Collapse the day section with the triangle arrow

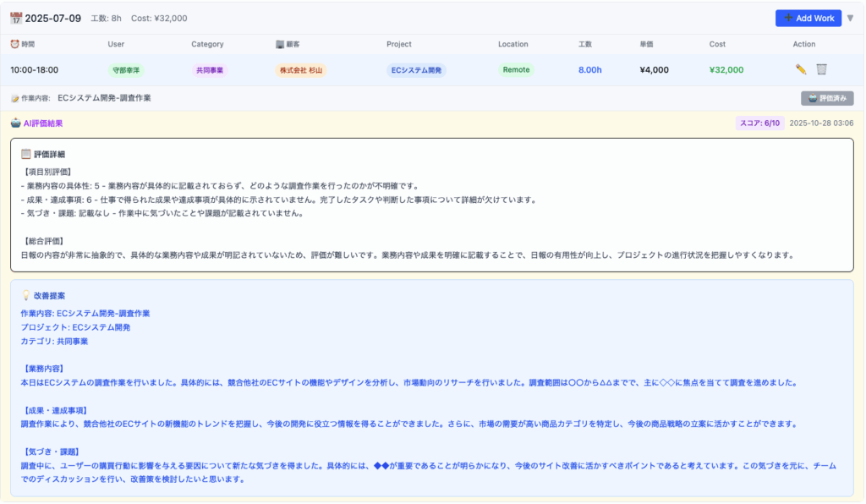(849, 18)
